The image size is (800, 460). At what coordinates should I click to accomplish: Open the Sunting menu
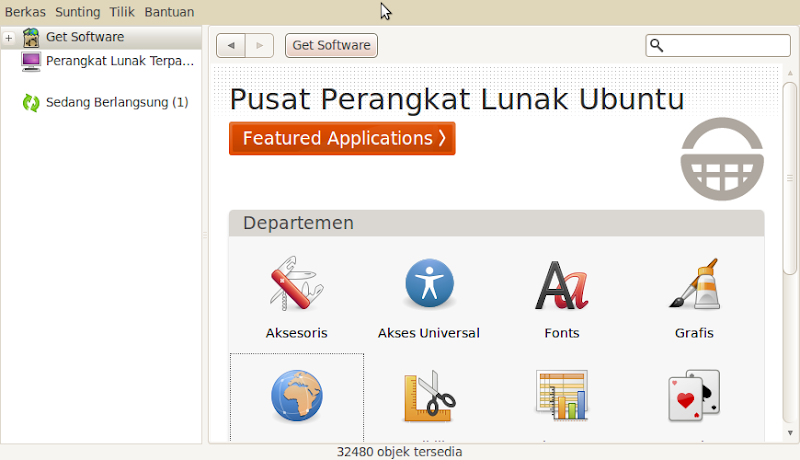click(x=78, y=12)
